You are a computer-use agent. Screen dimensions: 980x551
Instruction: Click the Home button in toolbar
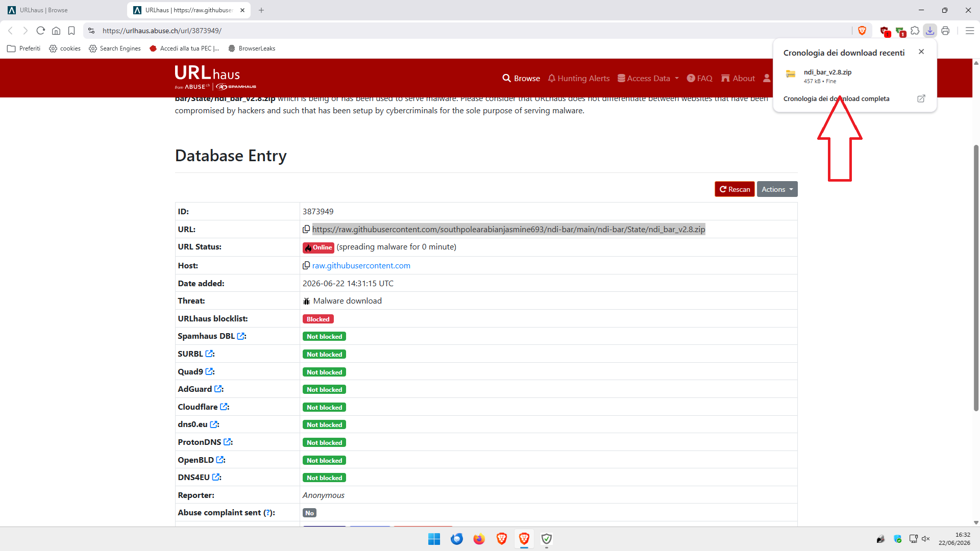56,31
